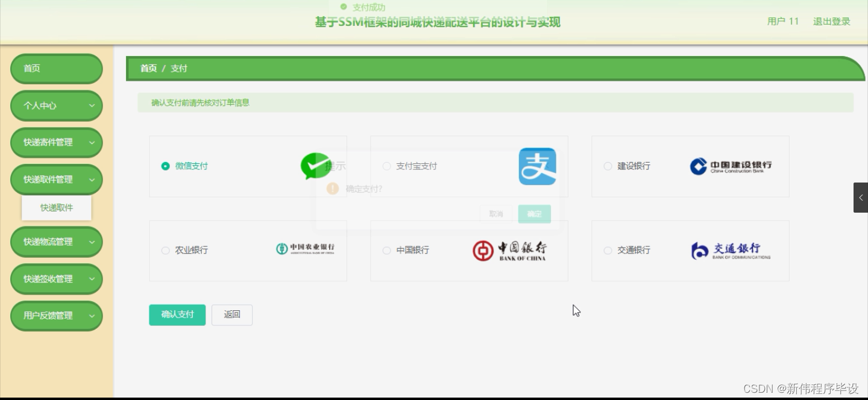Open the 快递取件 submenu item
Image resolution: width=868 pixels, height=400 pixels.
(x=57, y=208)
